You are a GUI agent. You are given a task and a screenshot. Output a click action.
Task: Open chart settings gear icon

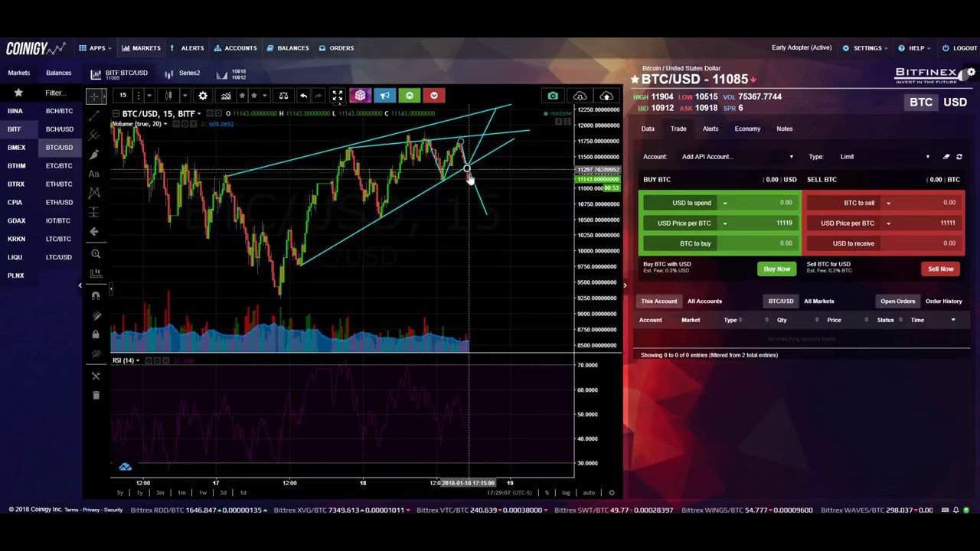[x=203, y=96]
